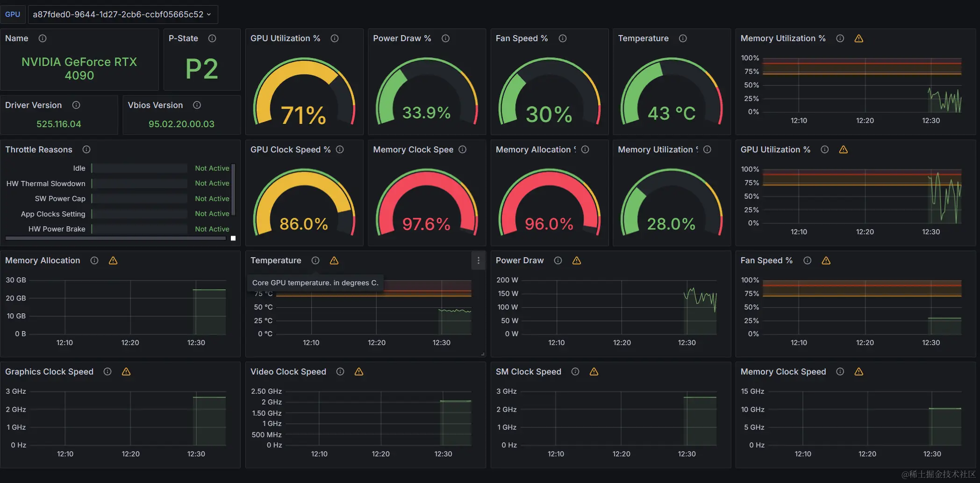
Task: Click warning triangle on Power Draw graph panel
Action: tap(577, 260)
